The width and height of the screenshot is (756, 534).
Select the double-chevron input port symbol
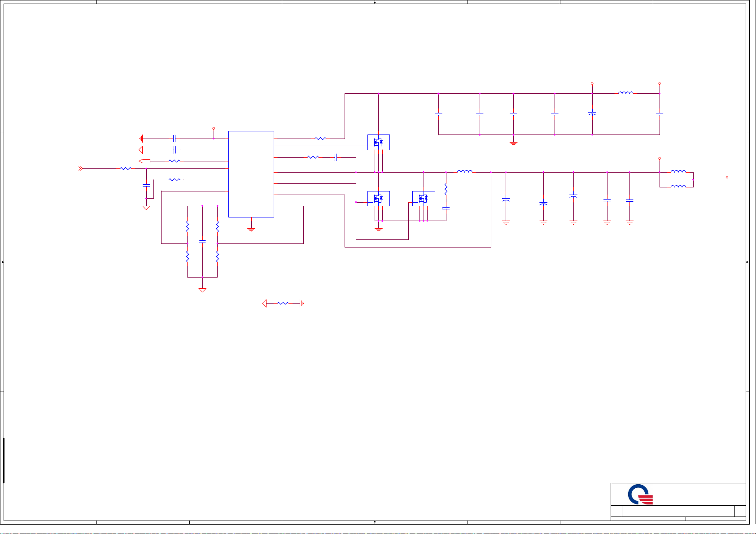(80, 169)
